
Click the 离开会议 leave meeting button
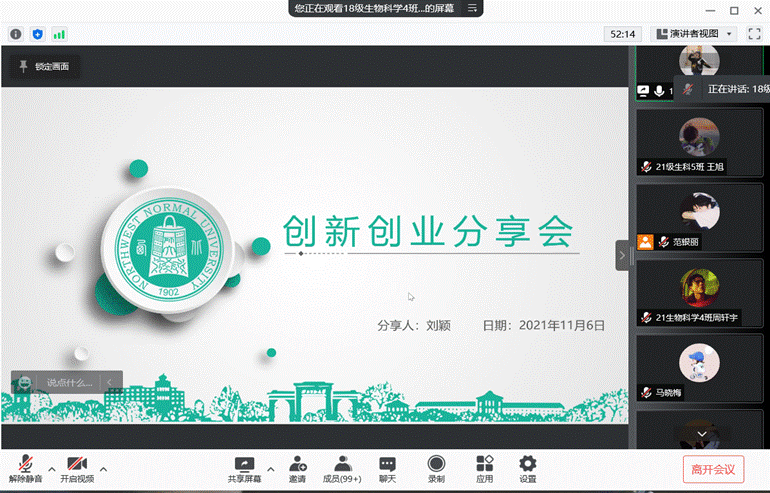713,468
